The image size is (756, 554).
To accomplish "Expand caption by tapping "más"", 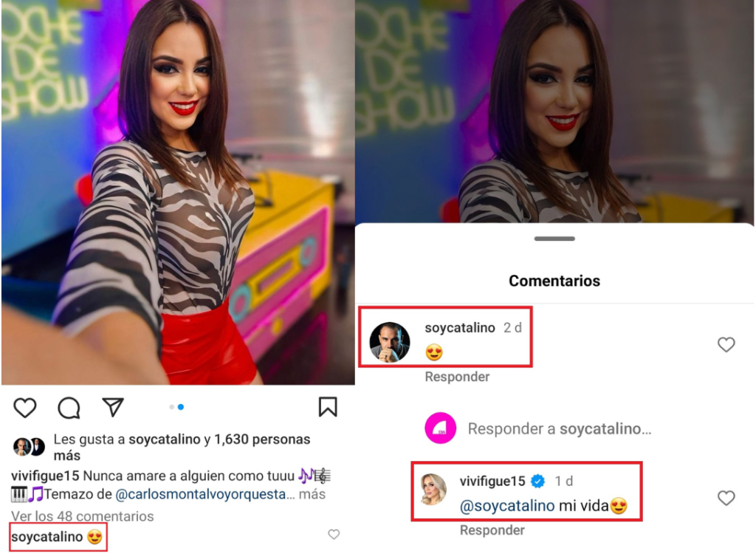I will tap(312, 494).
